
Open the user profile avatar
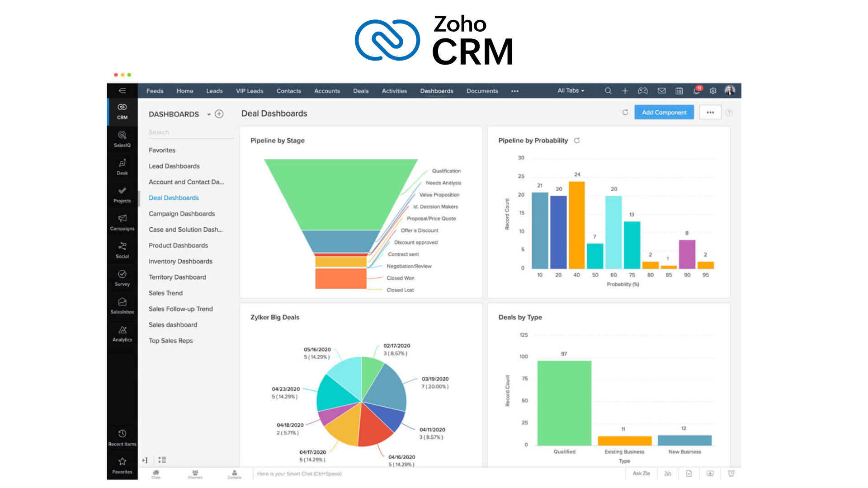tap(730, 90)
